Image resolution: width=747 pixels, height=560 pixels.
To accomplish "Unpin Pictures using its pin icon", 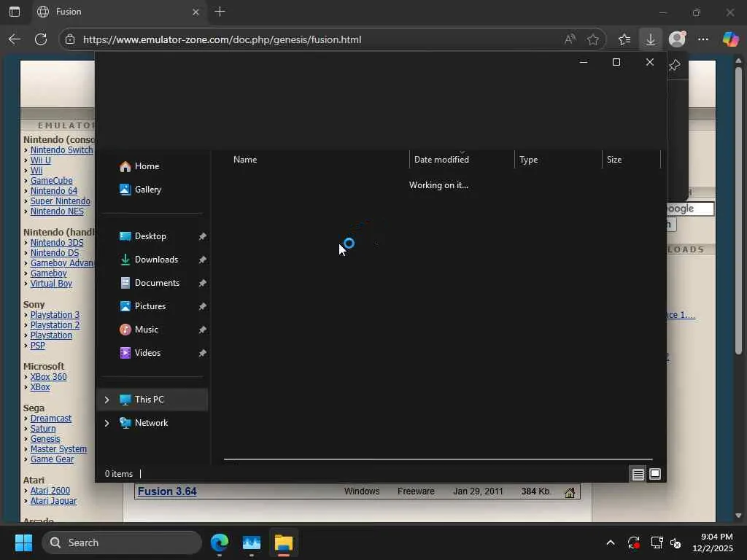I will point(203,306).
